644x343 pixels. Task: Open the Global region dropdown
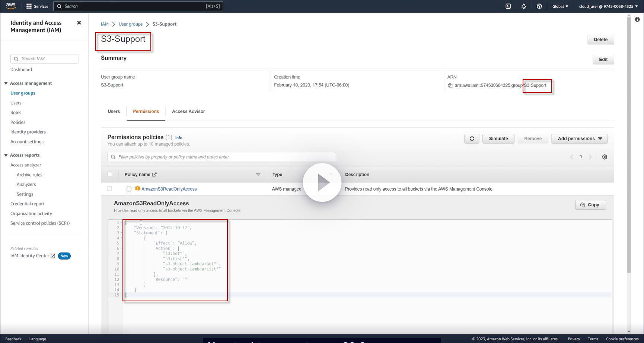[x=560, y=6]
